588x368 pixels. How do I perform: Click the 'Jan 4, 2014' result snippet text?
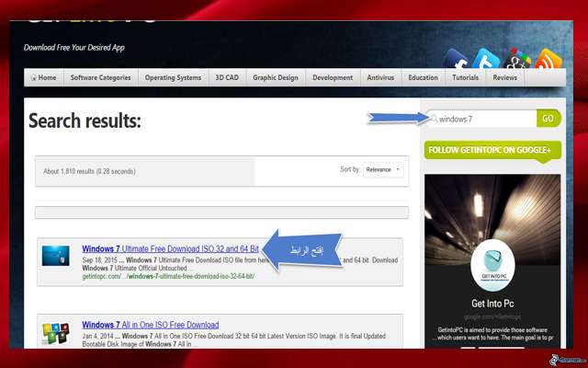click(233, 339)
